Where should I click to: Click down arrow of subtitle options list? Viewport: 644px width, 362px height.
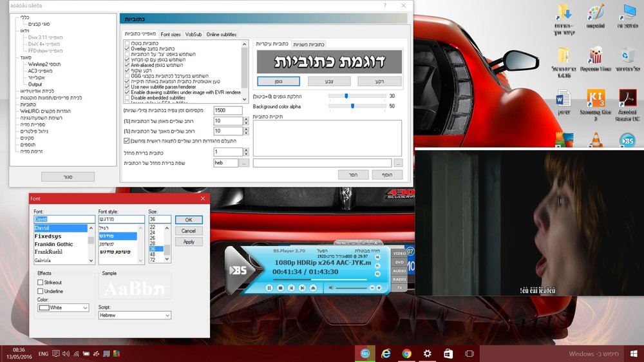pyautogui.click(x=244, y=99)
